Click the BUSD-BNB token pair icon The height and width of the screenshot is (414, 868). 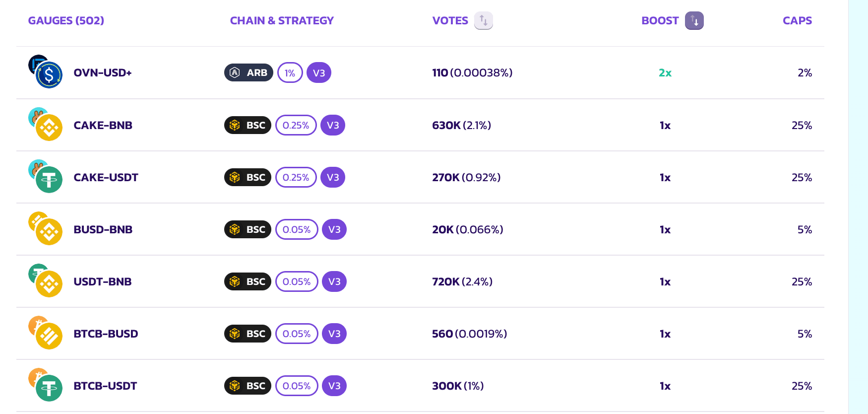coord(45,229)
